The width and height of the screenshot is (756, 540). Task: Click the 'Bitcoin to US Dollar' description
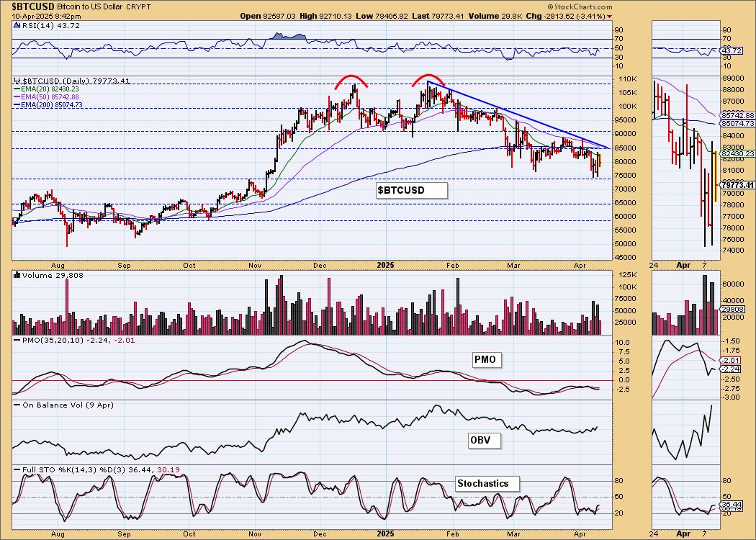tap(90, 6)
